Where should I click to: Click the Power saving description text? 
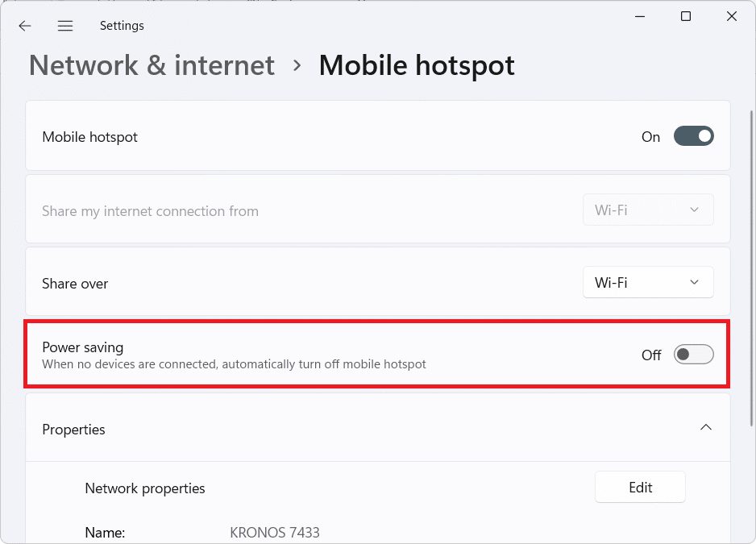point(234,364)
